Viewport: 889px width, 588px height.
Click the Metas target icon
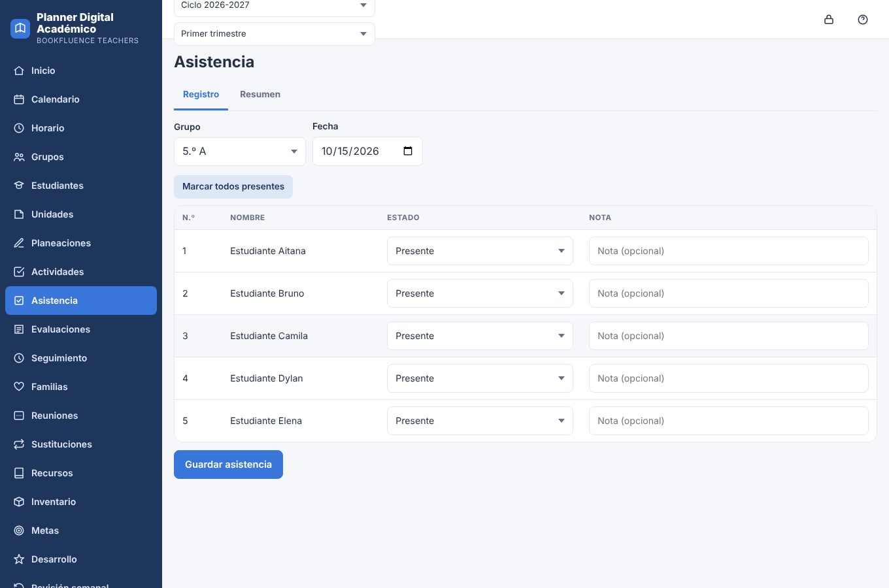(x=19, y=531)
